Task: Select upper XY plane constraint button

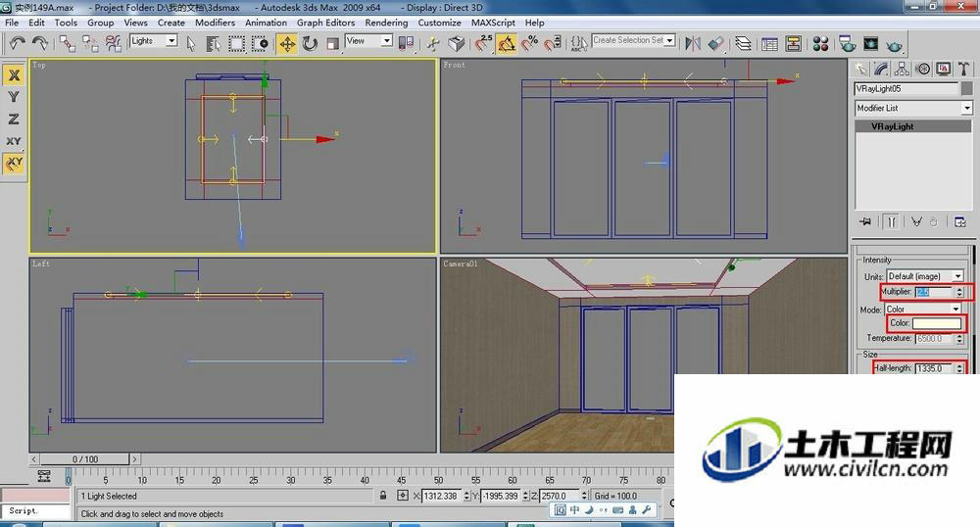Action: click(14, 141)
